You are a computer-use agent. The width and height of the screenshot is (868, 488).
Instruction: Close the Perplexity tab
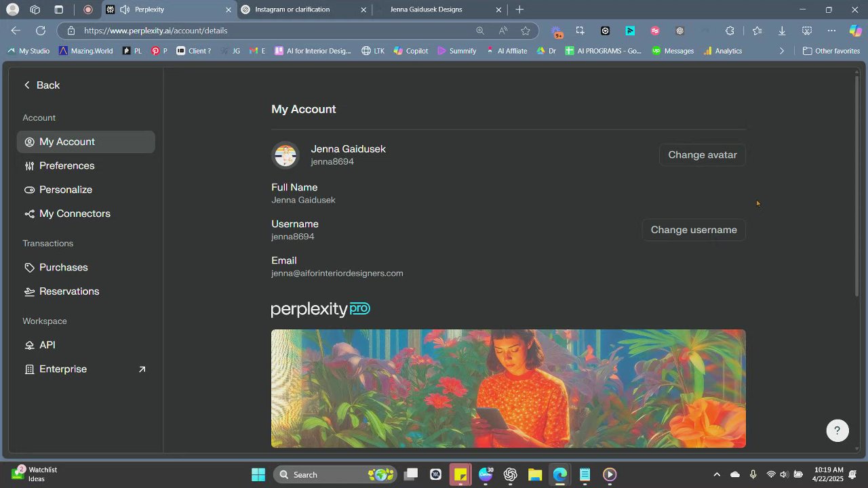[x=229, y=9]
